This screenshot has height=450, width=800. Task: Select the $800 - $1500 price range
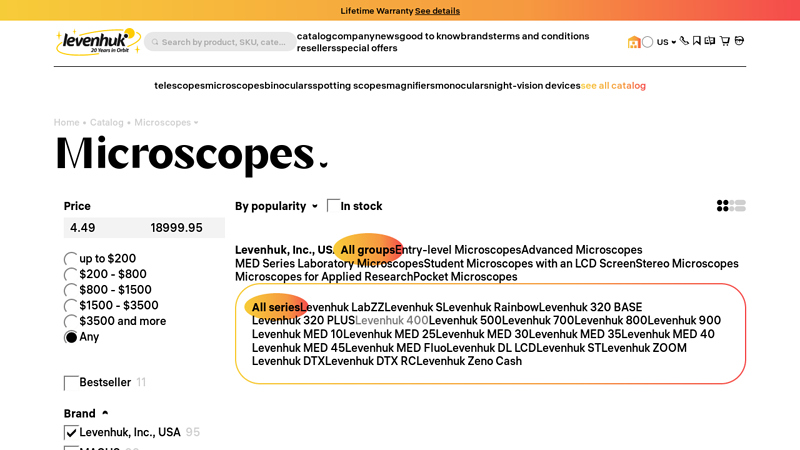[70, 290]
